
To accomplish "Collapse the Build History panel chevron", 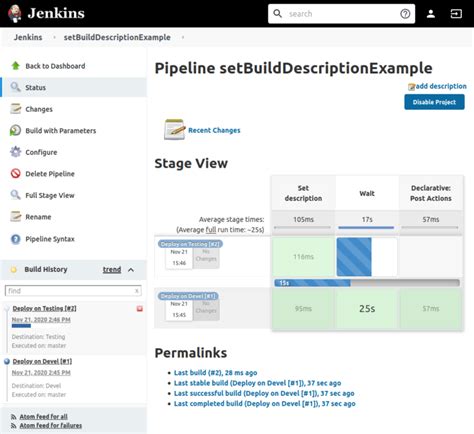I will [x=131, y=270].
